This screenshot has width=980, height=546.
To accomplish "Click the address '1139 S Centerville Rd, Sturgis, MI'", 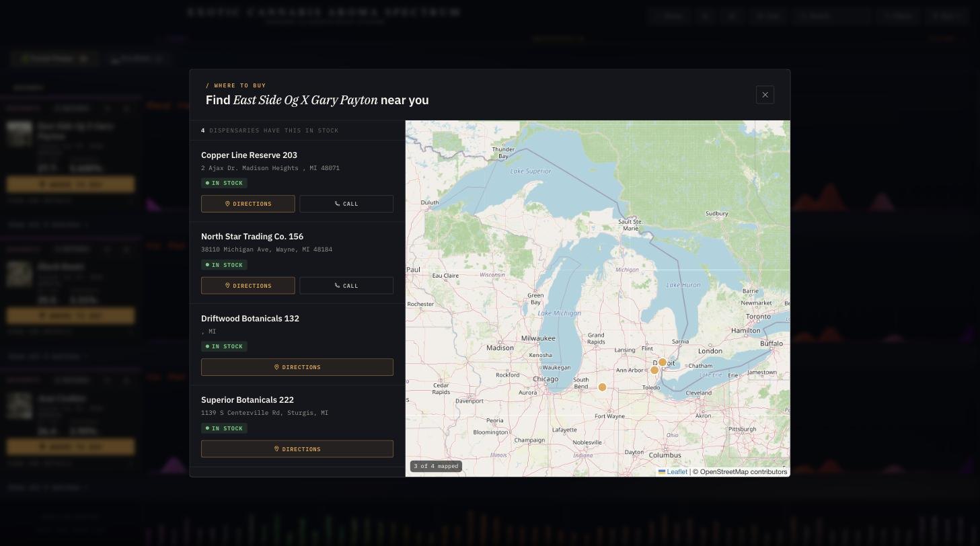I will pos(265,413).
